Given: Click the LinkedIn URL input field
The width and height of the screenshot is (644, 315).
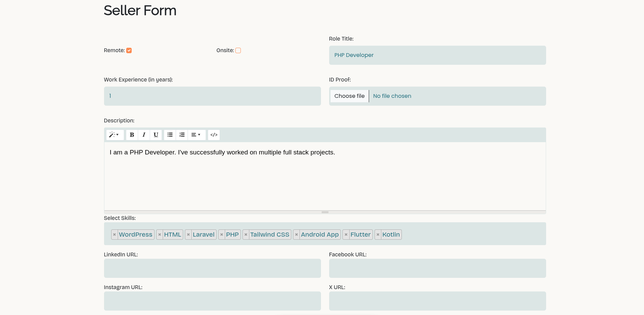Looking at the screenshot, I should click(x=212, y=268).
